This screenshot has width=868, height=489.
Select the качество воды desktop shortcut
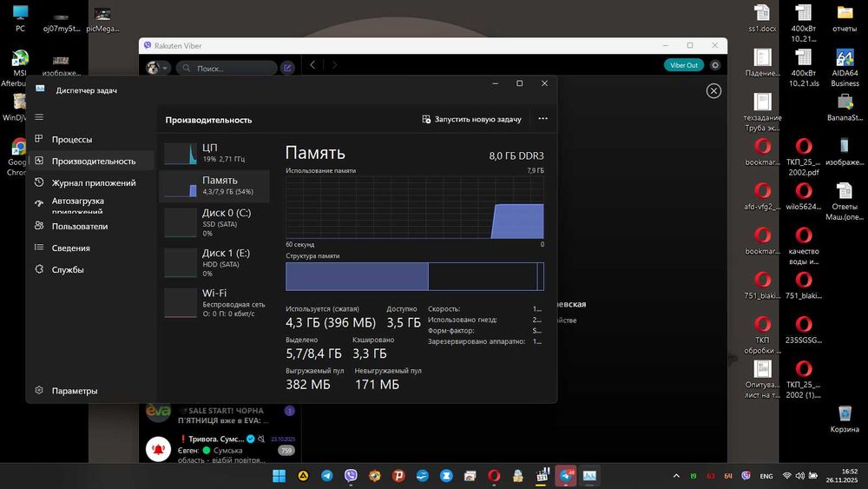click(804, 246)
